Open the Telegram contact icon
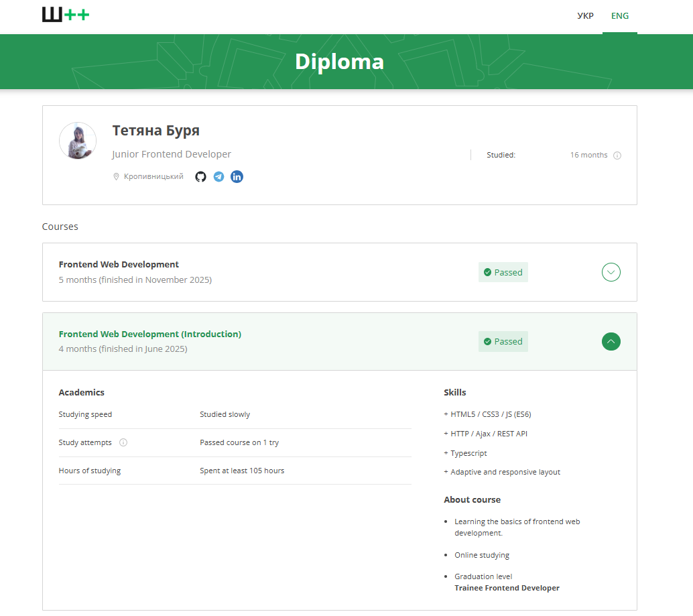 (218, 177)
